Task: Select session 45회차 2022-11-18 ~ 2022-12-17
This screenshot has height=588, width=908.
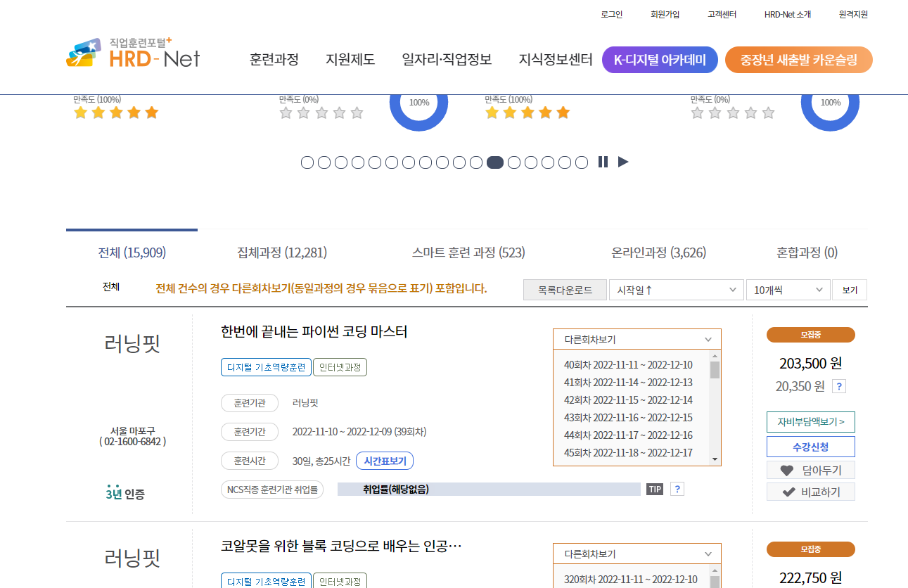Action: [628, 453]
